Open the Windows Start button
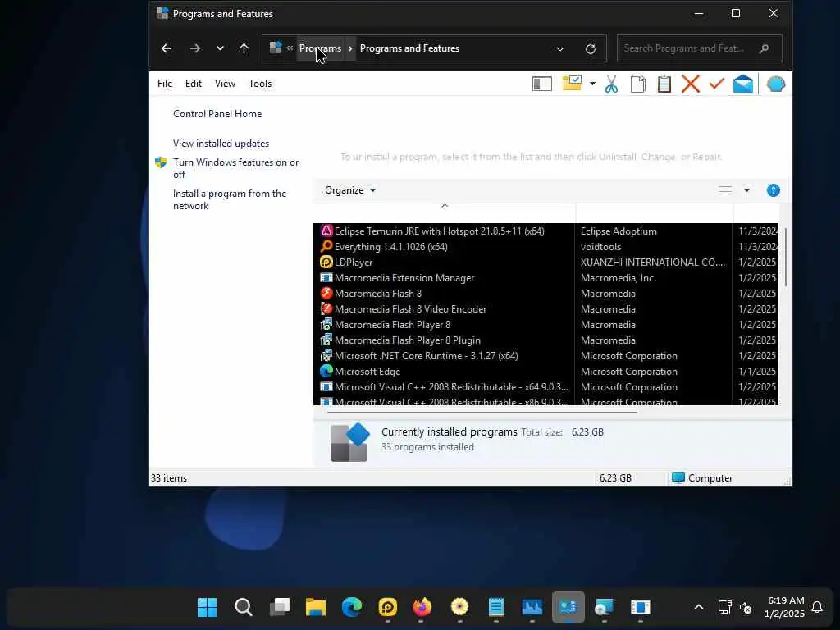The image size is (840, 630). tap(207, 607)
